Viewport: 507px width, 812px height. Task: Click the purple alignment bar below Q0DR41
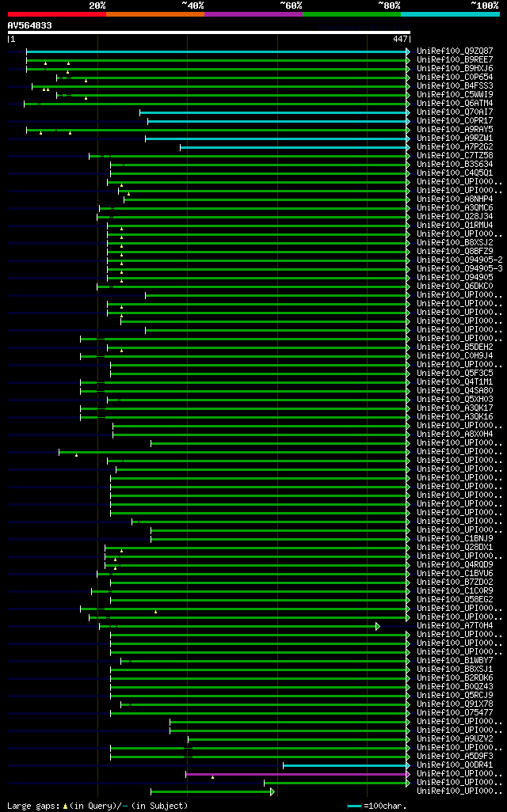coord(298,774)
